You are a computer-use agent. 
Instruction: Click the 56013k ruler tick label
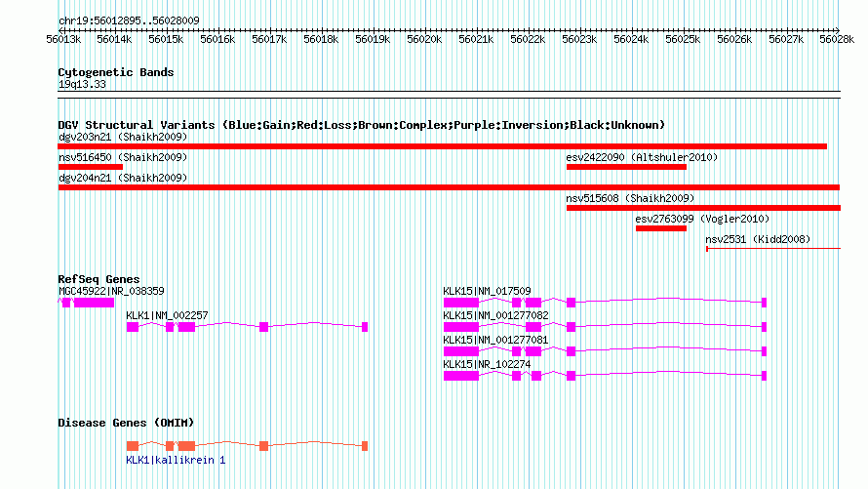click(63, 39)
